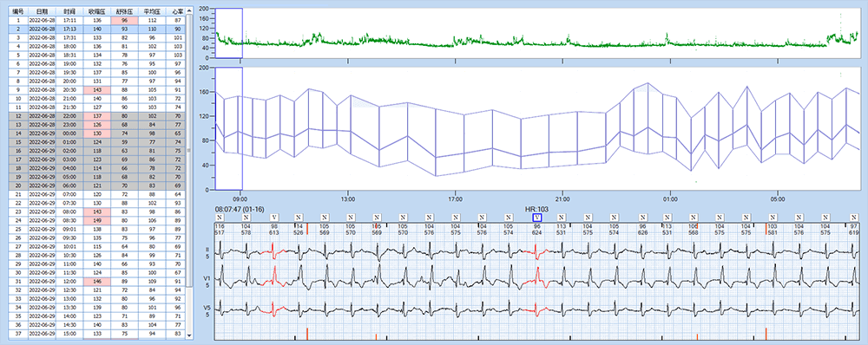Click the 08:07:47 (01-16) timestamp label

tap(240, 210)
